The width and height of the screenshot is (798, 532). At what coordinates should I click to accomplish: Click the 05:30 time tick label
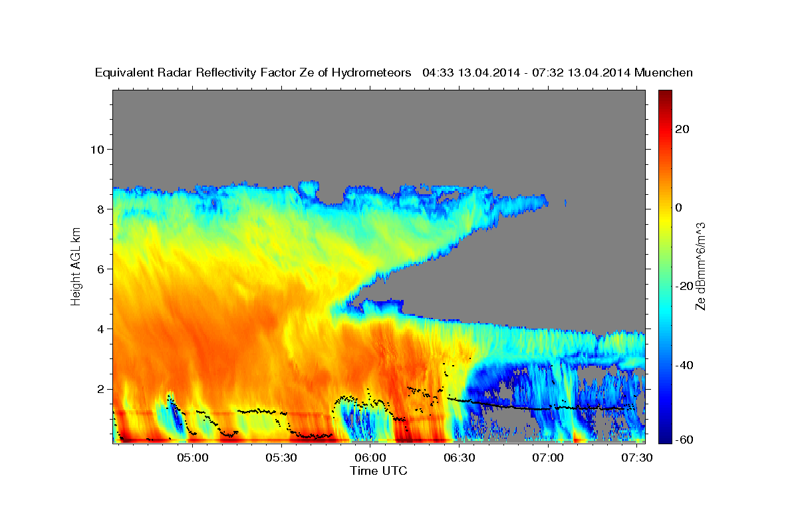[x=282, y=458]
